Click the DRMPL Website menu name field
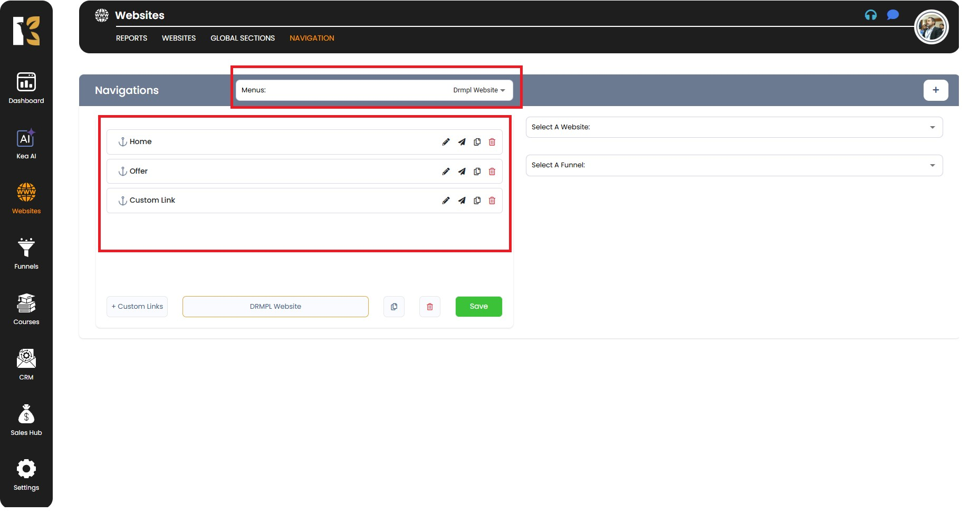Image resolution: width=980 pixels, height=513 pixels. 275,307
